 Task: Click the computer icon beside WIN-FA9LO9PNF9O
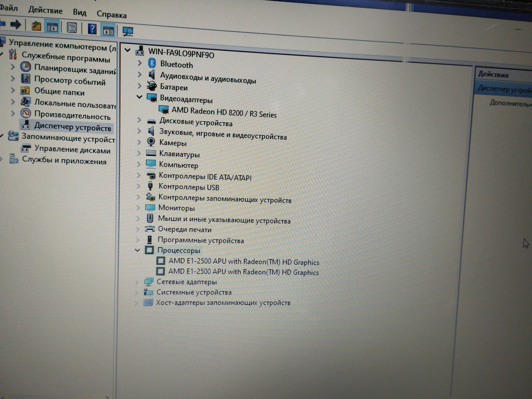pyautogui.click(x=140, y=51)
